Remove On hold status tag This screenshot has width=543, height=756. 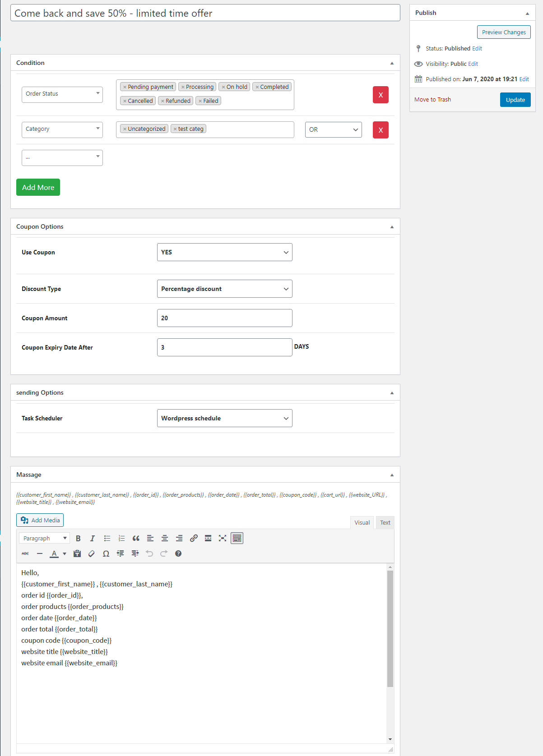(x=223, y=87)
